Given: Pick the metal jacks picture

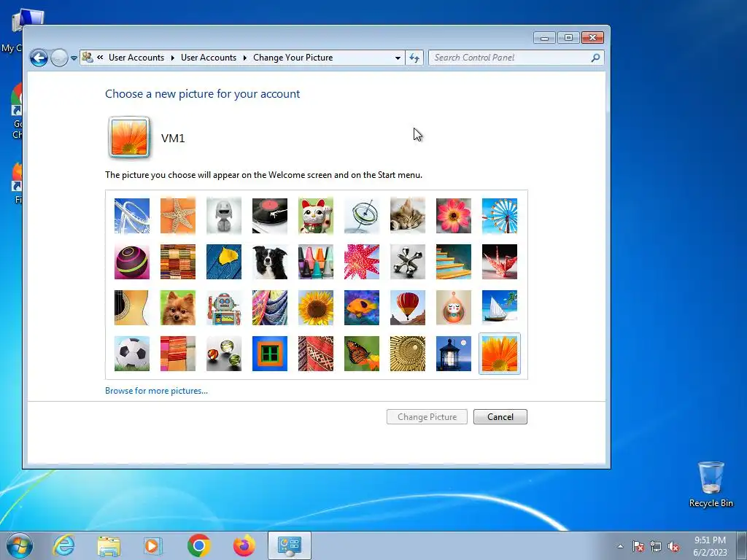Looking at the screenshot, I should click(408, 262).
